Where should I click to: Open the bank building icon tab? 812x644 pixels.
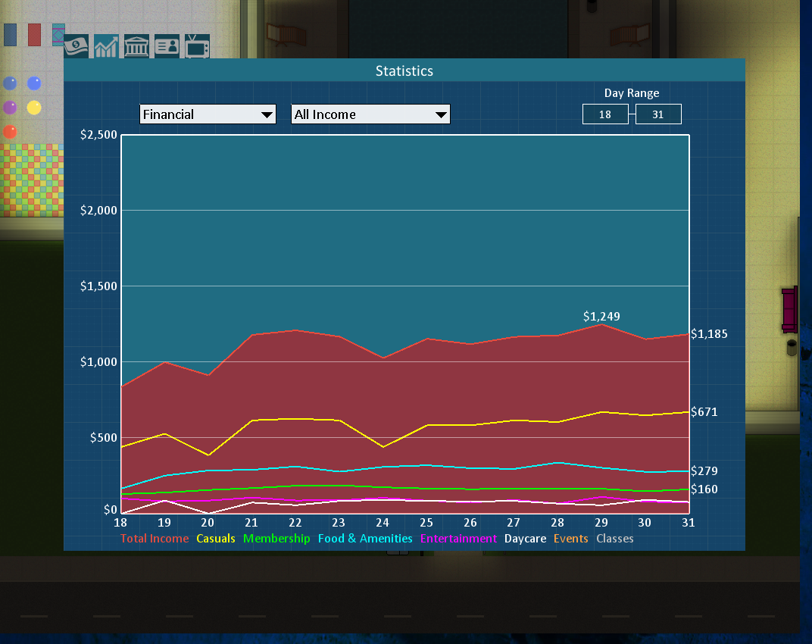click(x=136, y=46)
